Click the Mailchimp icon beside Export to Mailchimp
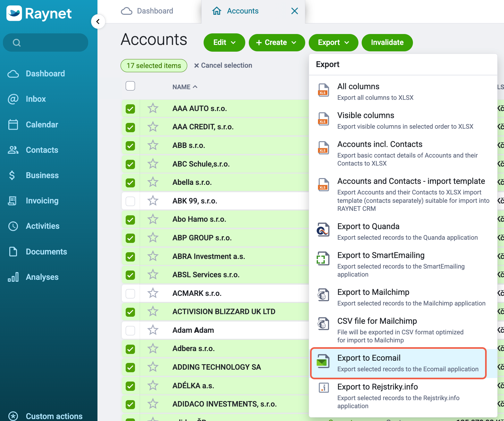 pyautogui.click(x=323, y=295)
